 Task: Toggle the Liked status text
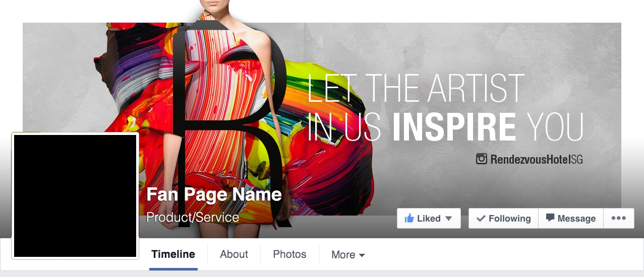(x=429, y=219)
